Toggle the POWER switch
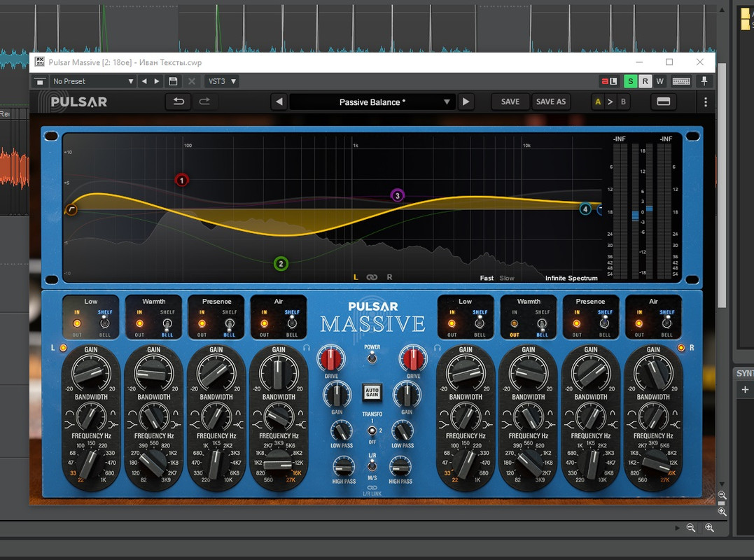This screenshot has width=754, height=560. coord(372,357)
